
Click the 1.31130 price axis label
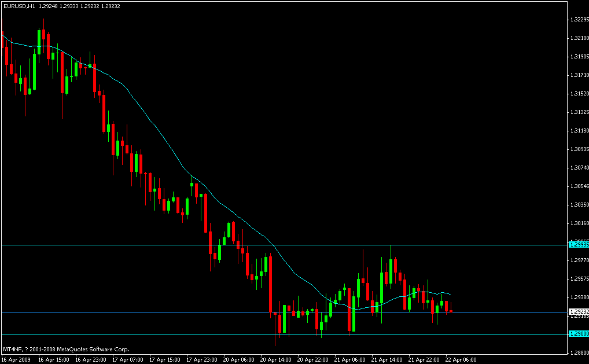tap(579, 131)
